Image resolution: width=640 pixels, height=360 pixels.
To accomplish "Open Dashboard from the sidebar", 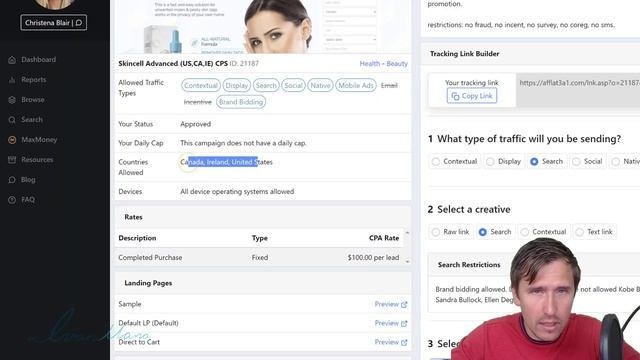I will (38, 60).
